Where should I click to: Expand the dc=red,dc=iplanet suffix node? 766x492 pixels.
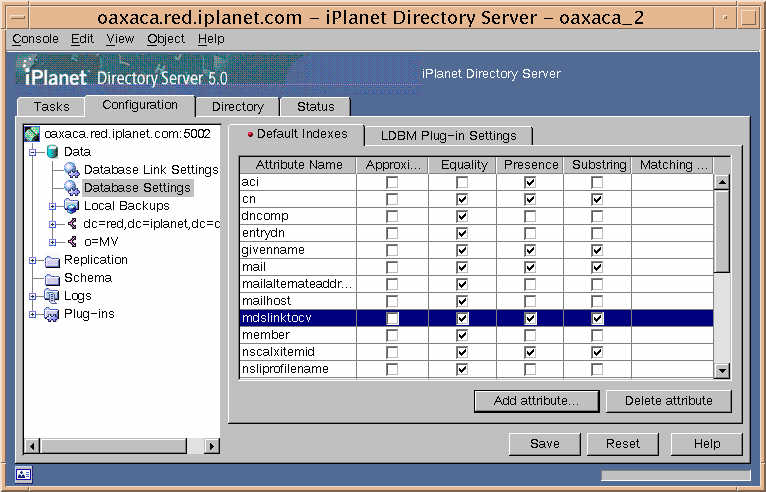(53, 224)
